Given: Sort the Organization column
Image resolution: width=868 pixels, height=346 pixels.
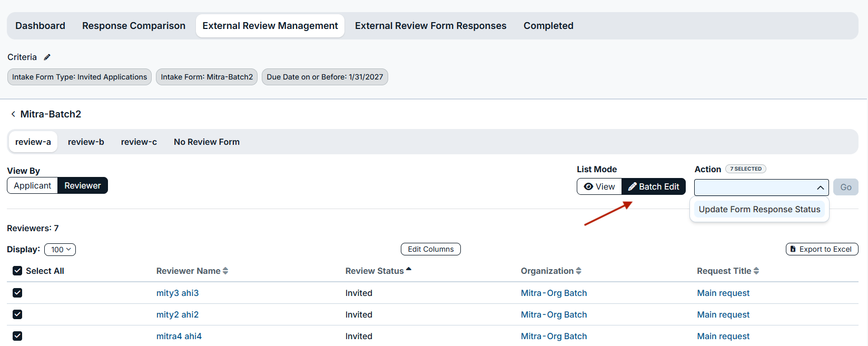Looking at the screenshot, I should 578,271.
